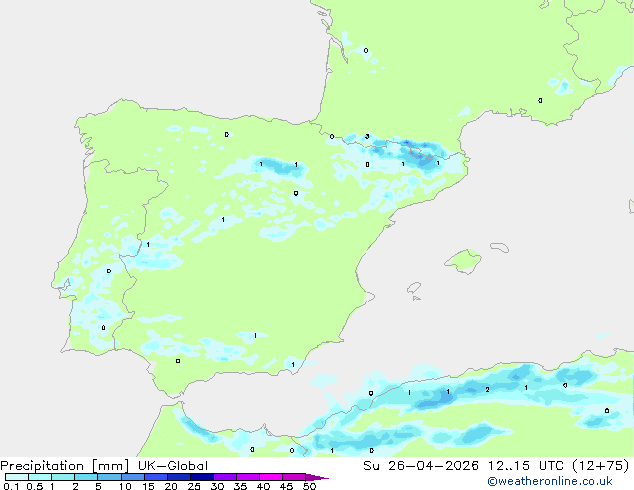This screenshot has height=490, width=634.
Task: Click the 35 to 40 mm legend swatch
Action: (x=248, y=477)
